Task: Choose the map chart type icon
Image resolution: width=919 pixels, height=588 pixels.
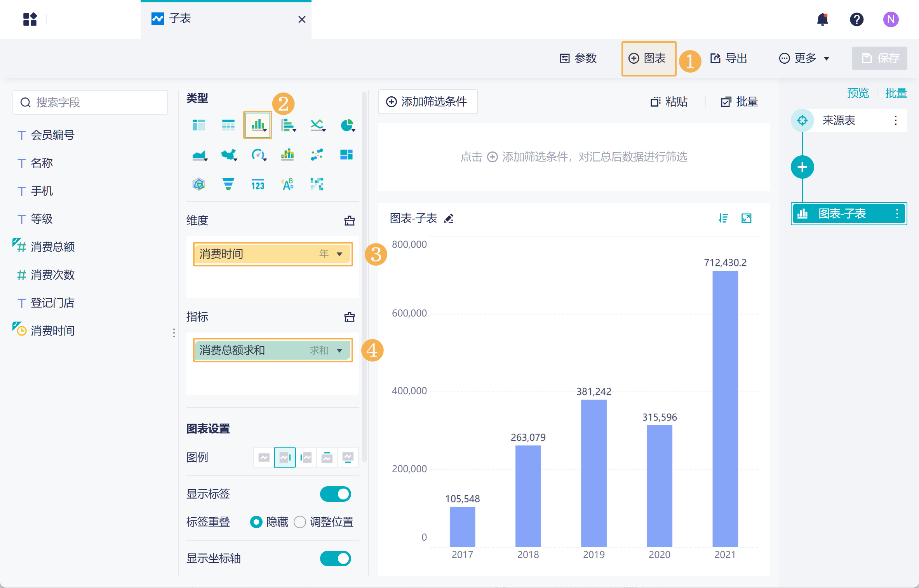Action: pyautogui.click(x=229, y=155)
